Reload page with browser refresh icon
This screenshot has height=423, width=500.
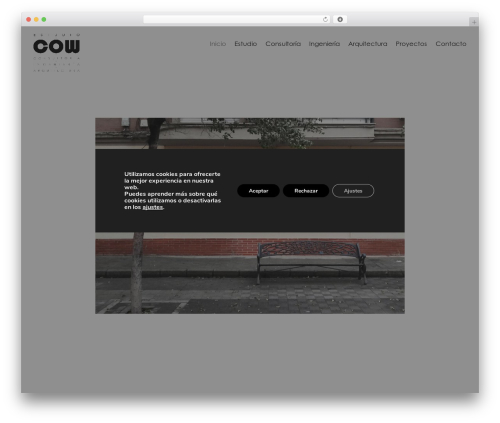(325, 19)
